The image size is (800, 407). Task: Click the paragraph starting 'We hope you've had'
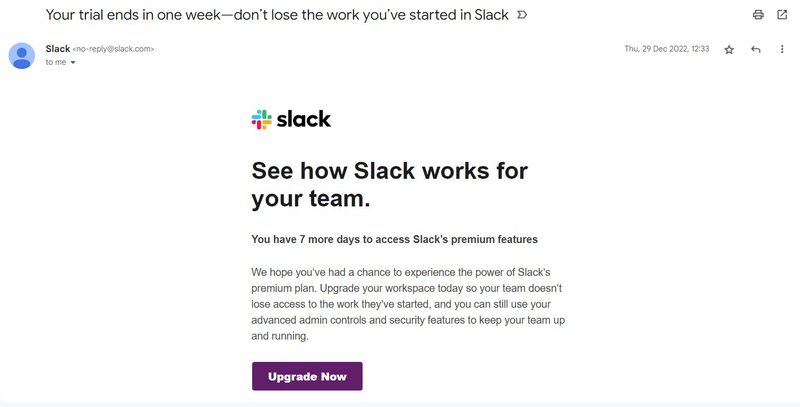pyautogui.click(x=408, y=304)
